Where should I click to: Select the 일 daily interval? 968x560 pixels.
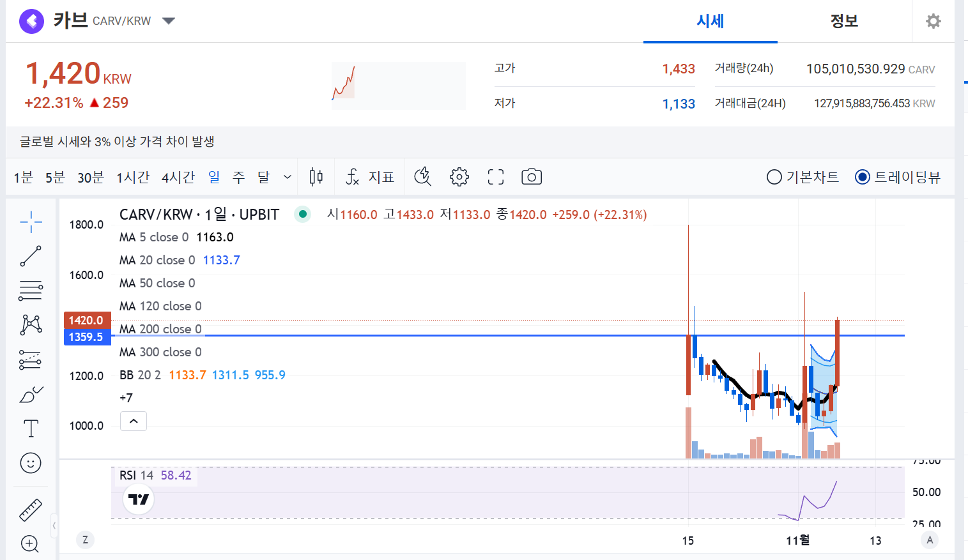coord(214,177)
